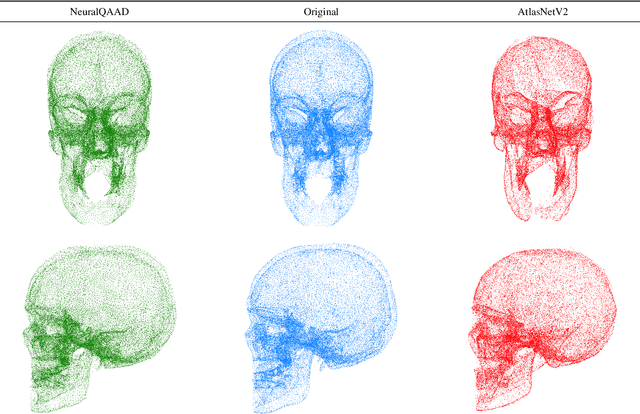Open the blue front-view skull image
This screenshot has height=414, width=640.
321,128
